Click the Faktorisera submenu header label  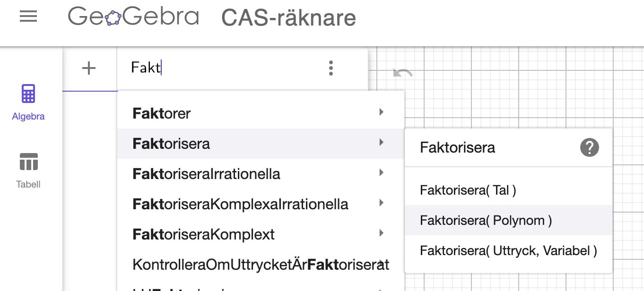pyautogui.click(x=457, y=147)
